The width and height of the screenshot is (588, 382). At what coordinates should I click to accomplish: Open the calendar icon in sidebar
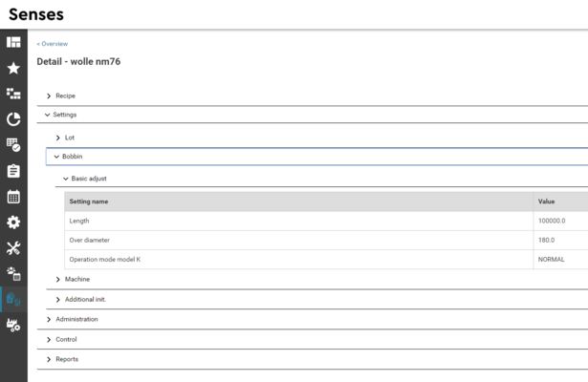pyautogui.click(x=13, y=197)
